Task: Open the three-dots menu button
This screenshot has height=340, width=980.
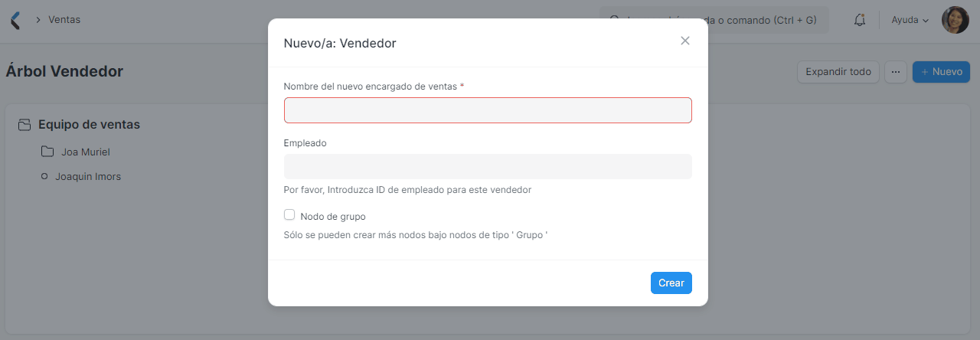Action: pos(896,72)
